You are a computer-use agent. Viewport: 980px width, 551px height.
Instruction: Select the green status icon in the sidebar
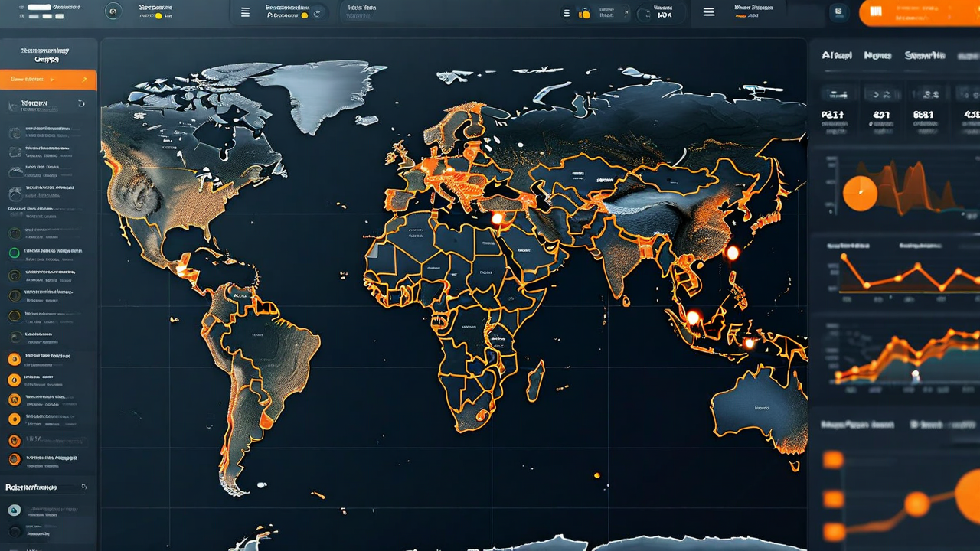point(14,253)
